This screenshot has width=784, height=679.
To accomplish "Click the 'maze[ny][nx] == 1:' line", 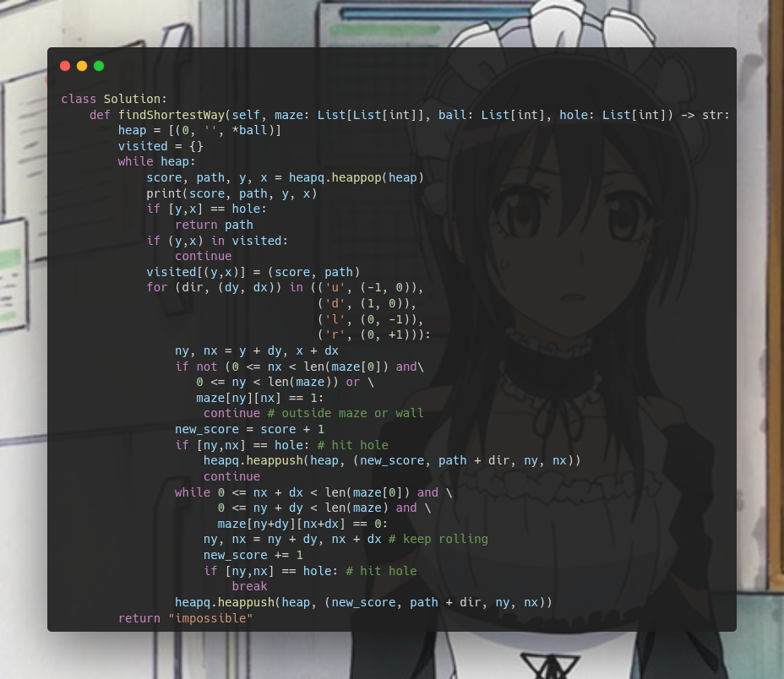I will tap(260, 398).
